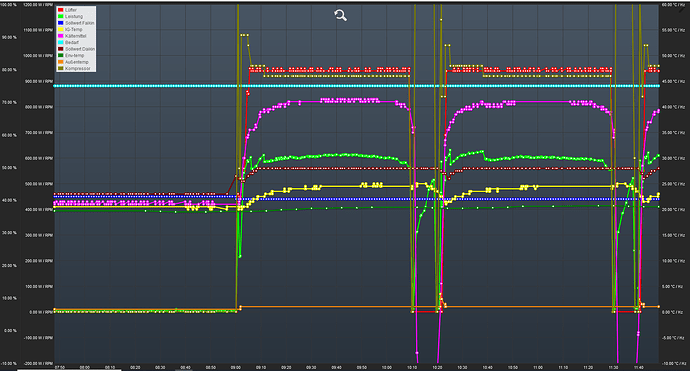Click the 1000.00 W / RPM axis label
690x371 pixels.
point(38,56)
